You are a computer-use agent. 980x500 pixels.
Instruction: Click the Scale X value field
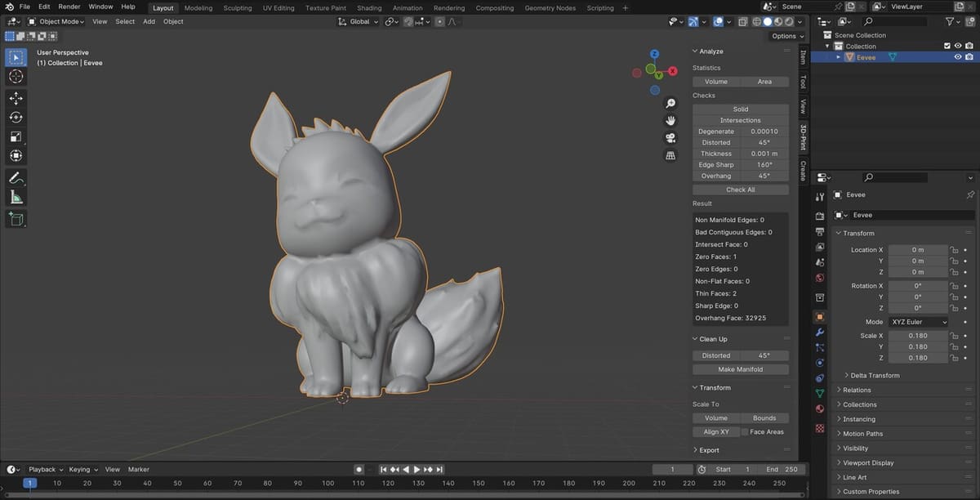[x=918, y=336]
